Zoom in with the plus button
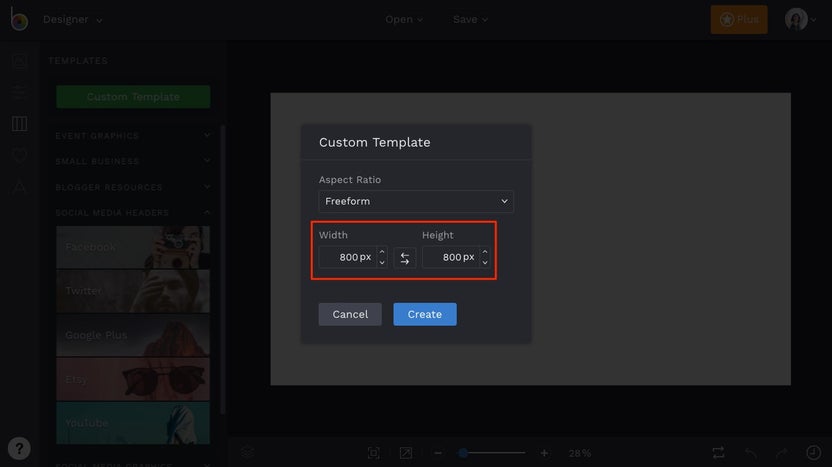The image size is (832, 467). [x=544, y=453]
